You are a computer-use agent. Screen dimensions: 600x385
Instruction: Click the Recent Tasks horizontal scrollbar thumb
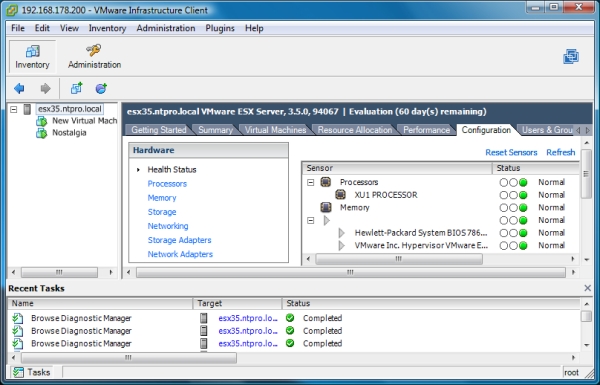pos(129,358)
